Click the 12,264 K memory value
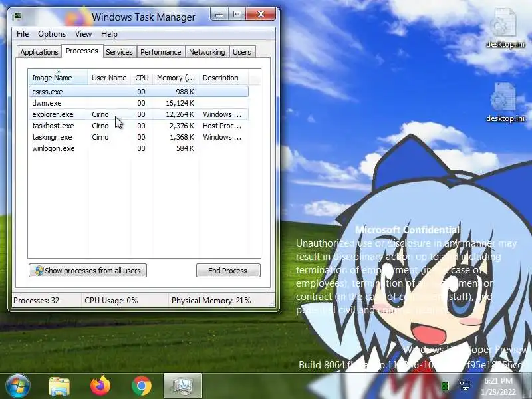The image size is (532, 399). pos(180,114)
